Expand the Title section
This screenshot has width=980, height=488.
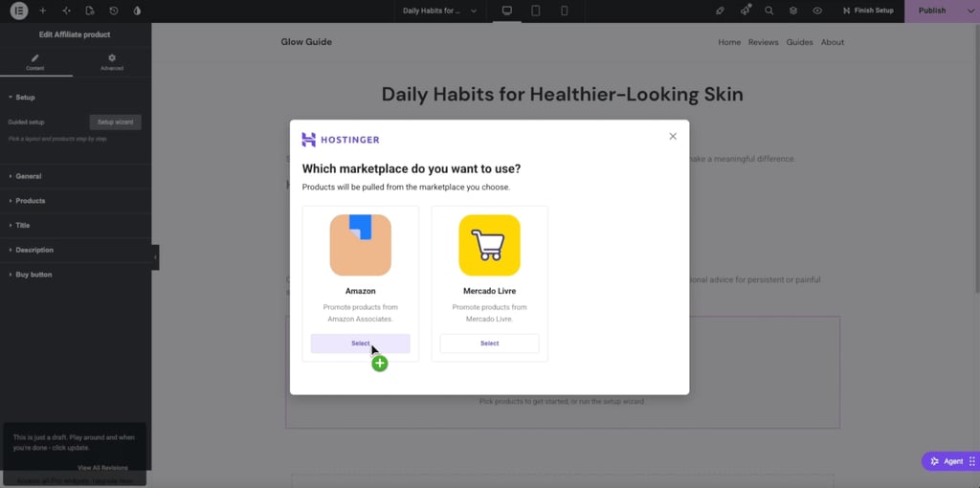pos(76,225)
